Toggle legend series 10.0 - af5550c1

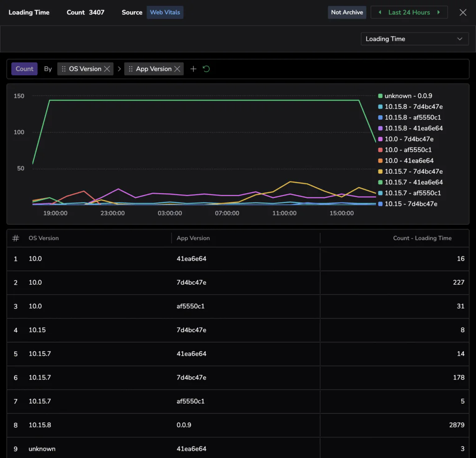pos(405,150)
